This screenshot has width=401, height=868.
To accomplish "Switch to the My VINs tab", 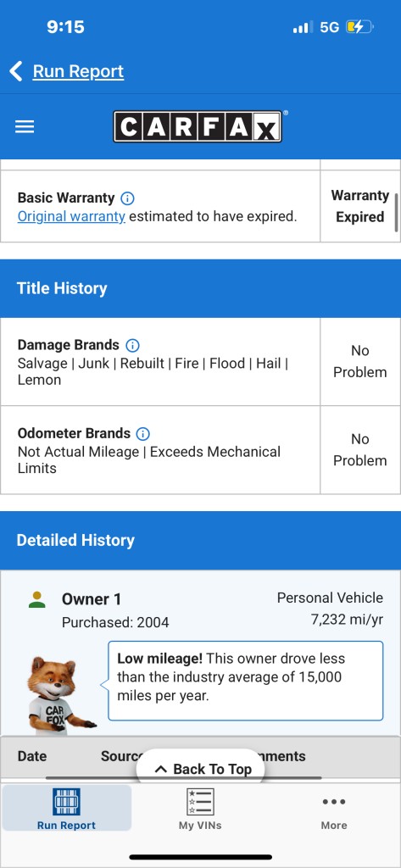I will (200, 809).
